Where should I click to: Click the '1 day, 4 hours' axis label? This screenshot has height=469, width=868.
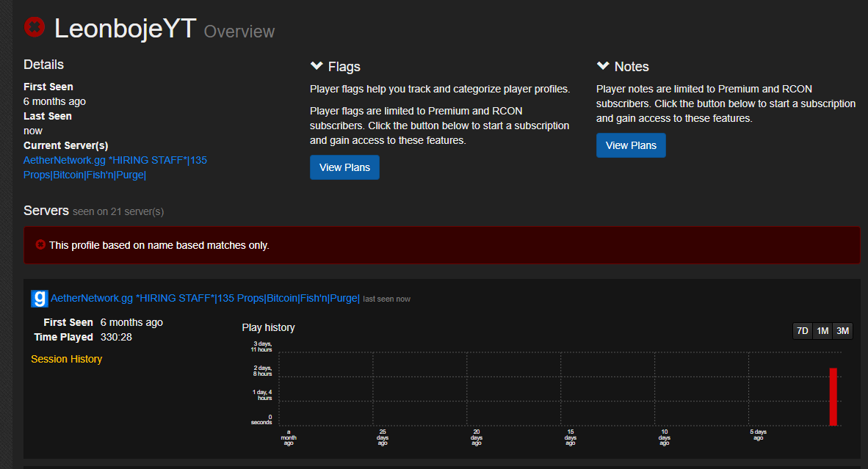262,395
